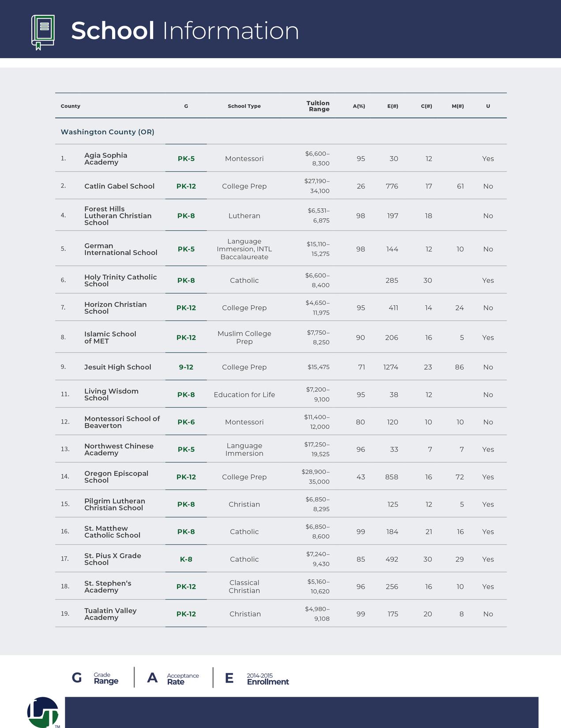Click the School Type column header

point(244,106)
